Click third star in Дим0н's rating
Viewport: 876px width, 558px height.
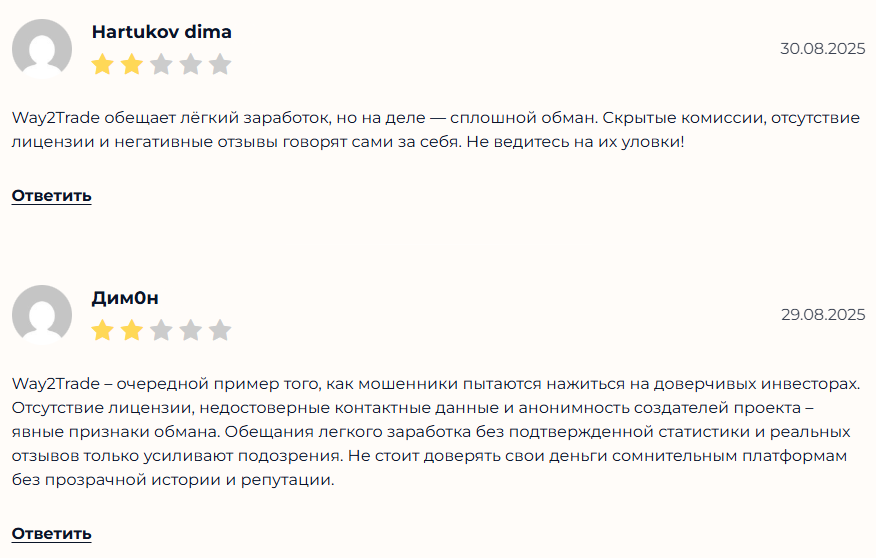pyautogui.click(x=161, y=330)
